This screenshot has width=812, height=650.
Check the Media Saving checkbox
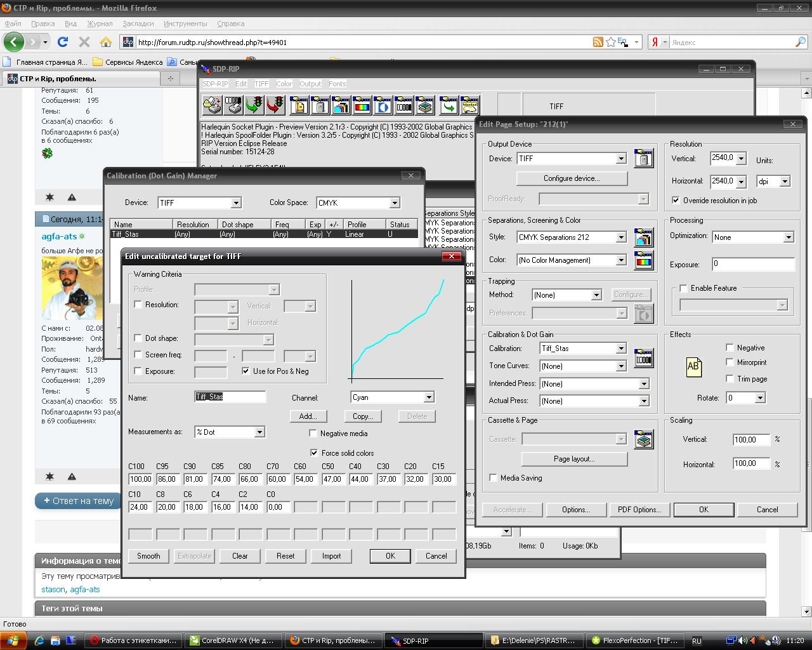pyautogui.click(x=493, y=478)
